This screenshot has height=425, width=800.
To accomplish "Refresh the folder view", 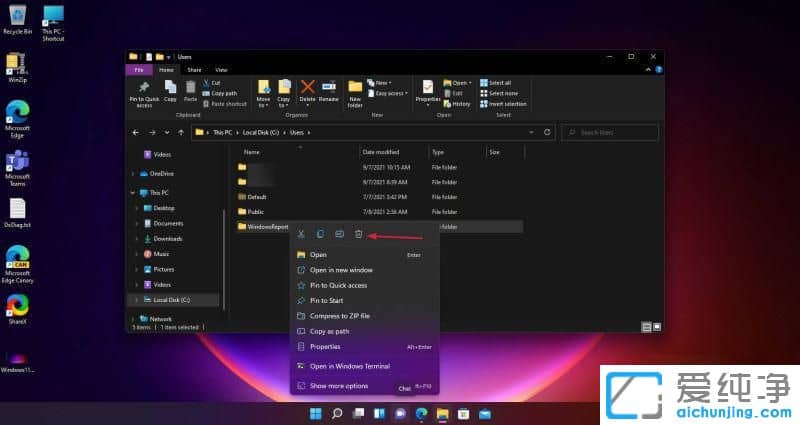I will click(547, 133).
